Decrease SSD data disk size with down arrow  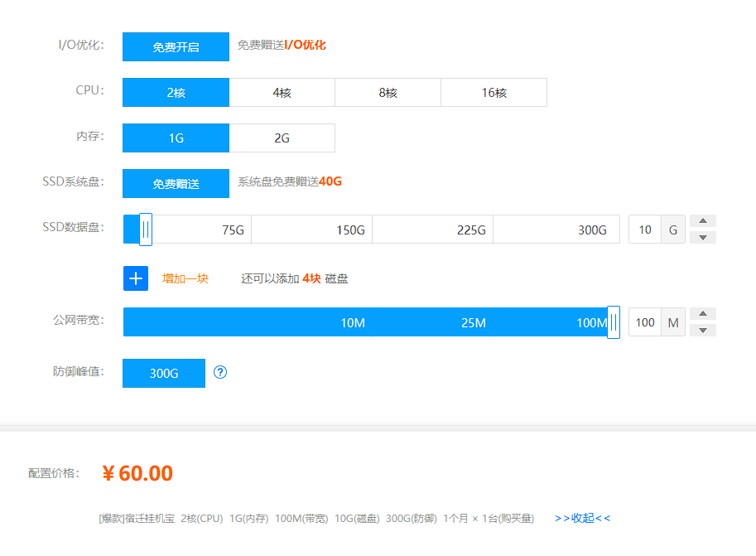(x=703, y=237)
